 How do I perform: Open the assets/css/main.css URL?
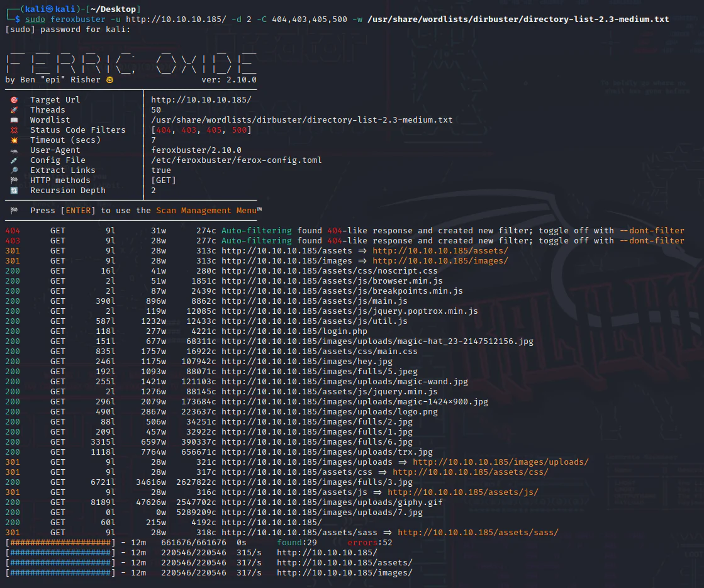(319, 352)
